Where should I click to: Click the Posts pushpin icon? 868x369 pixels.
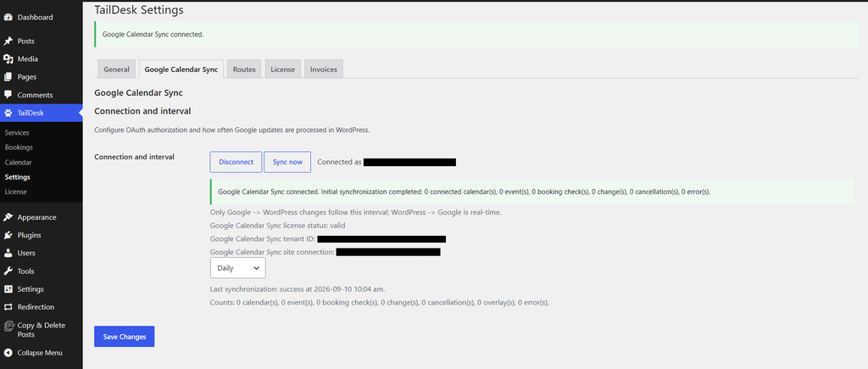[x=8, y=41]
